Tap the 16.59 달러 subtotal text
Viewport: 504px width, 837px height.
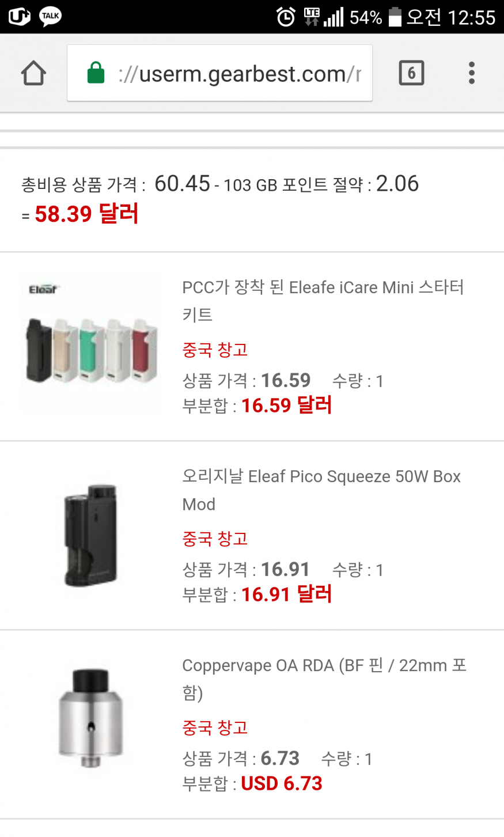pos(286,406)
